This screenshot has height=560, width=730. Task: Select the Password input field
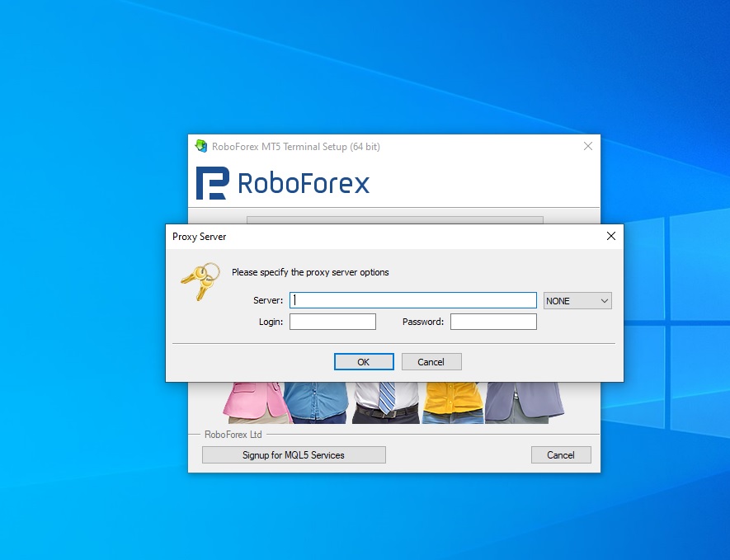point(493,322)
